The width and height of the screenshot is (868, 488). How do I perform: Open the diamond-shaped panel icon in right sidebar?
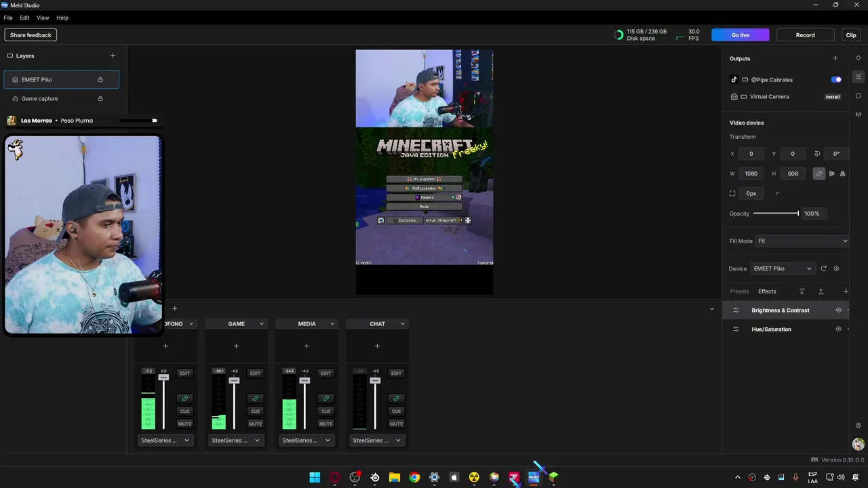pyautogui.click(x=859, y=58)
